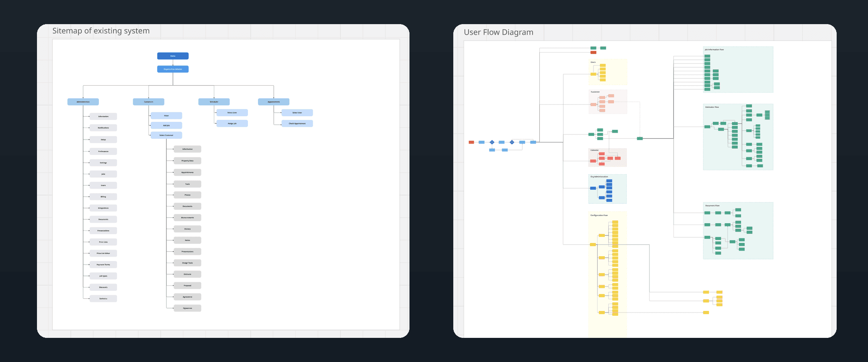
Task: Select the Measurements node
Action: [x=187, y=218]
